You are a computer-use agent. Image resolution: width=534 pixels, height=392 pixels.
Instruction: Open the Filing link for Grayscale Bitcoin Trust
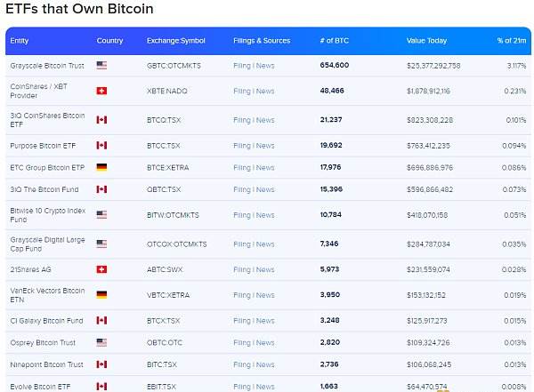[242, 66]
